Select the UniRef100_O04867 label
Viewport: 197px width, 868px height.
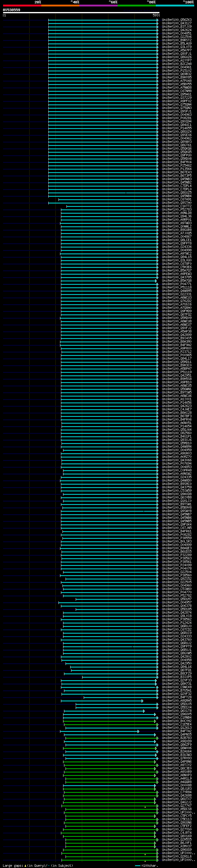click(177, 236)
